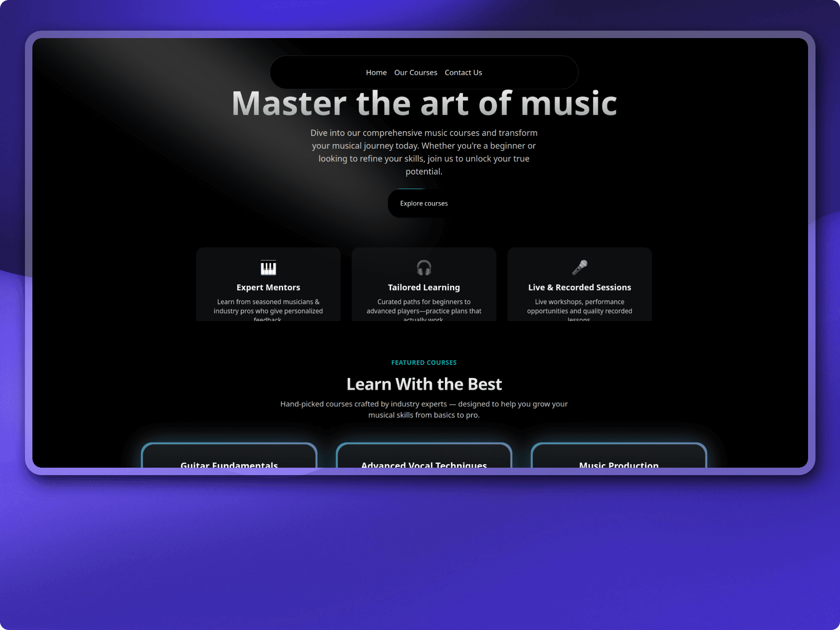Click the 'Hand-picked courses crafted' description text
This screenshot has height=630, width=840.
click(x=424, y=409)
